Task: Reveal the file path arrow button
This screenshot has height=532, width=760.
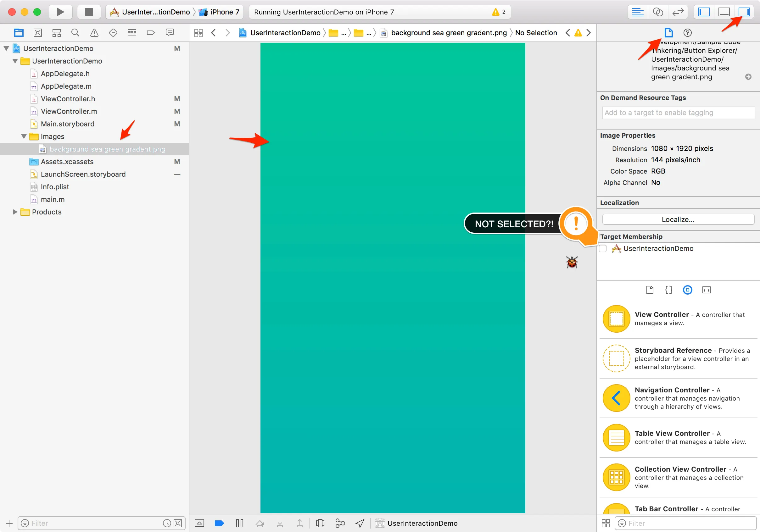Action: click(x=748, y=77)
